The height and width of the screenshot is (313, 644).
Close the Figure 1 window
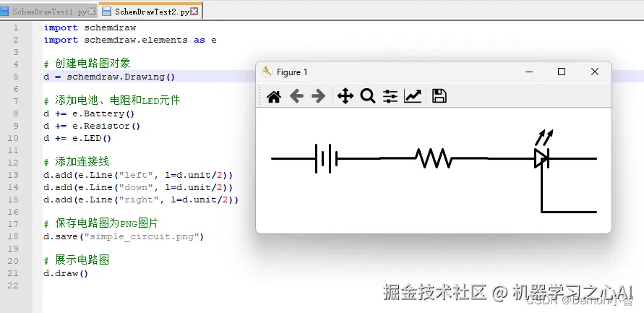pos(594,72)
